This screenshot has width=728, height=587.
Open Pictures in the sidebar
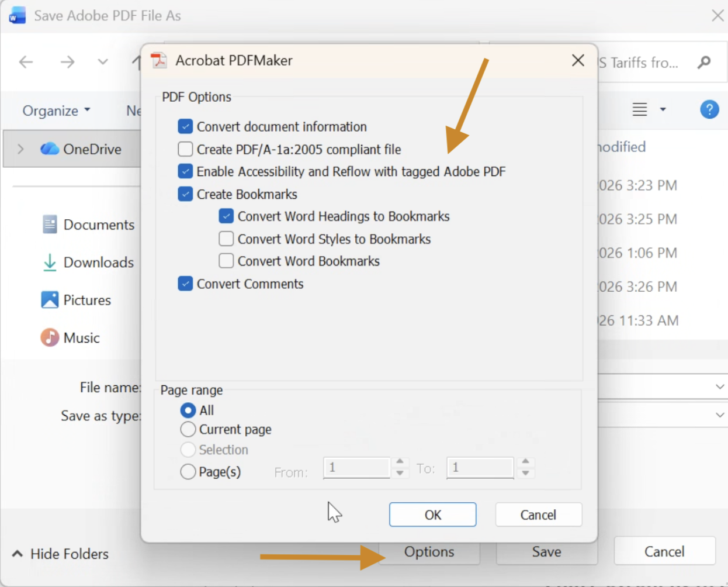[87, 300]
